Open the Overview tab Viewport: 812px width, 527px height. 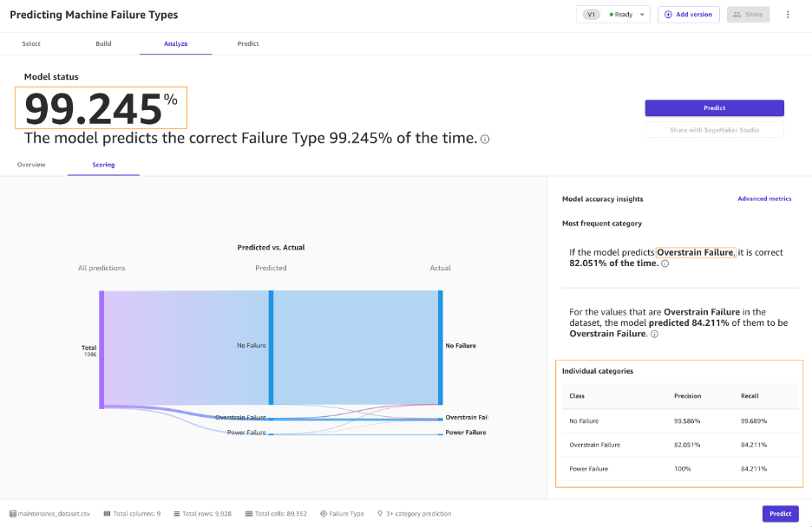(x=31, y=165)
